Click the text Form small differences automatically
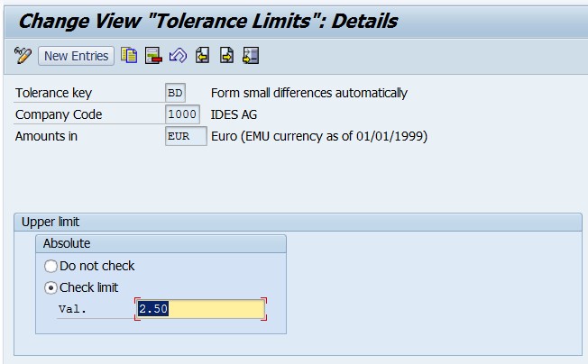This screenshot has width=588, height=364. (x=309, y=93)
